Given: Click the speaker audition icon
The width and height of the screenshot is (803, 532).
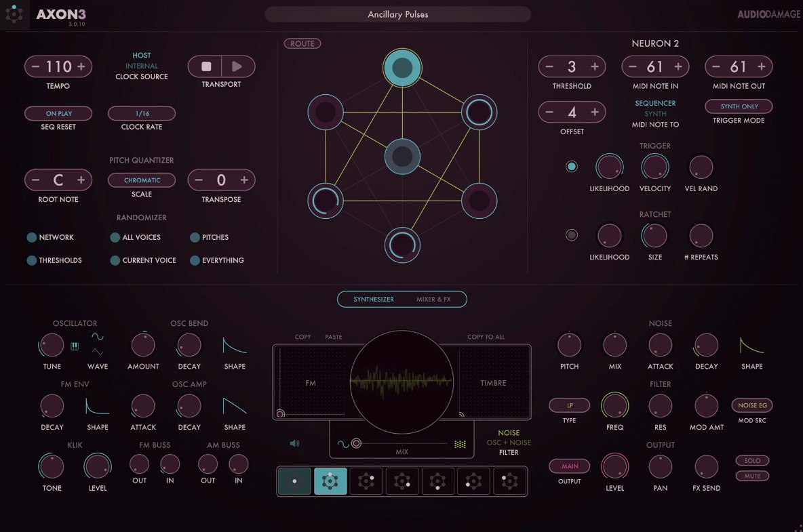Looking at the screenshot, I should point(294,443).
